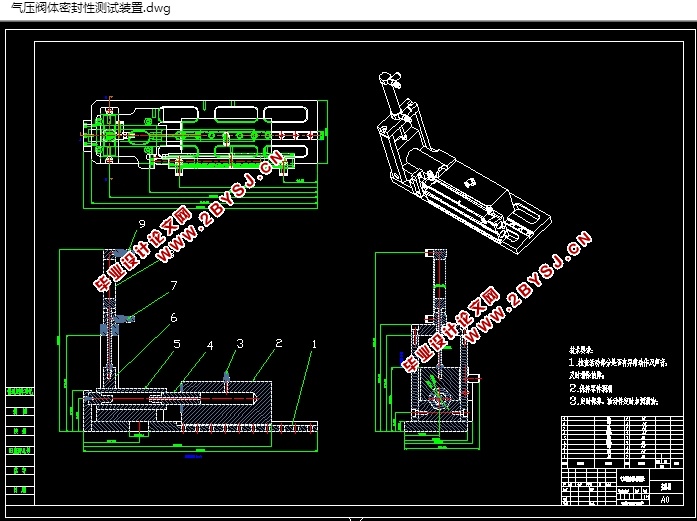Select part balloon number 9
Image resolution: width=697 pixels, height=521 pixels.
coord(142,224)
